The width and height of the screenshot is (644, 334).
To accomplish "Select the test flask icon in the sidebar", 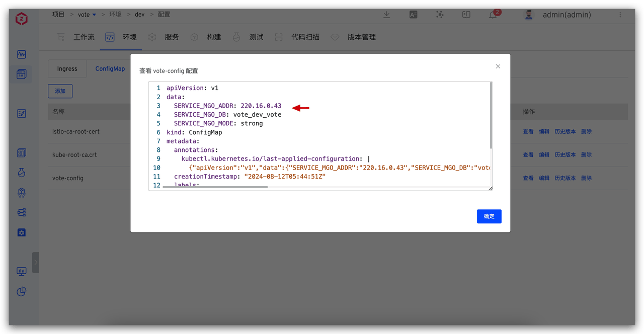I will click(x=21, y=173).
